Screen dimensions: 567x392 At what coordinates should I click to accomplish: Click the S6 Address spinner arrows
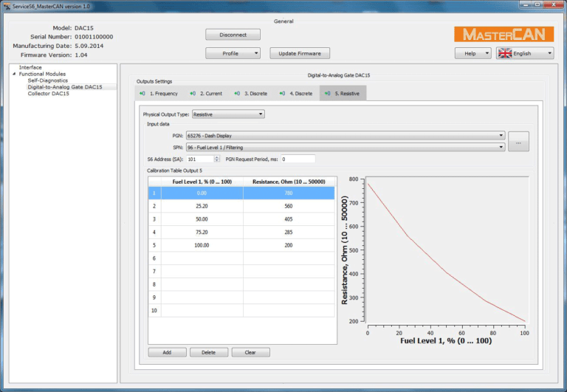click(216, 159)
